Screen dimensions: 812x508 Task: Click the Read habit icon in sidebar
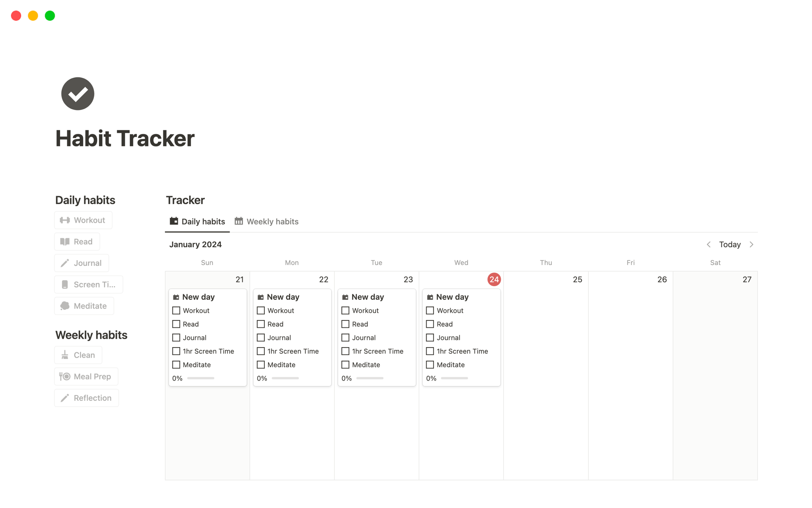click(x=64, y=241)
